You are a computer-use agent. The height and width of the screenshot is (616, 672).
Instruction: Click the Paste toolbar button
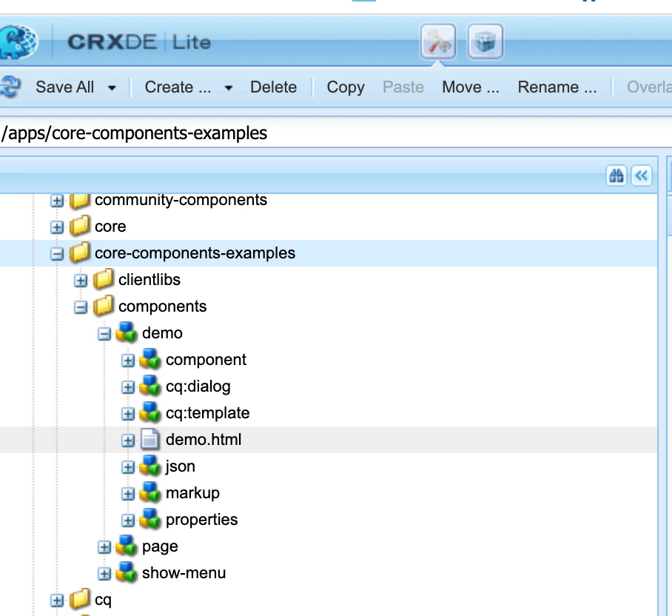[403, 87]
